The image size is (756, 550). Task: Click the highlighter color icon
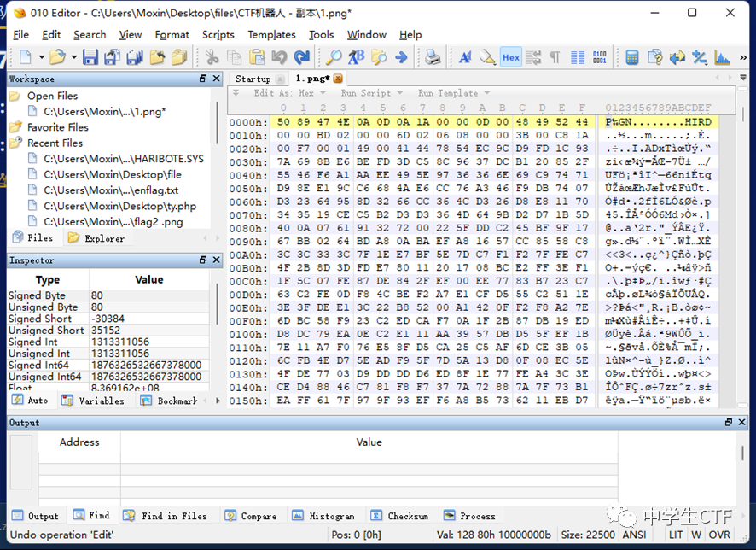[487, 57]
